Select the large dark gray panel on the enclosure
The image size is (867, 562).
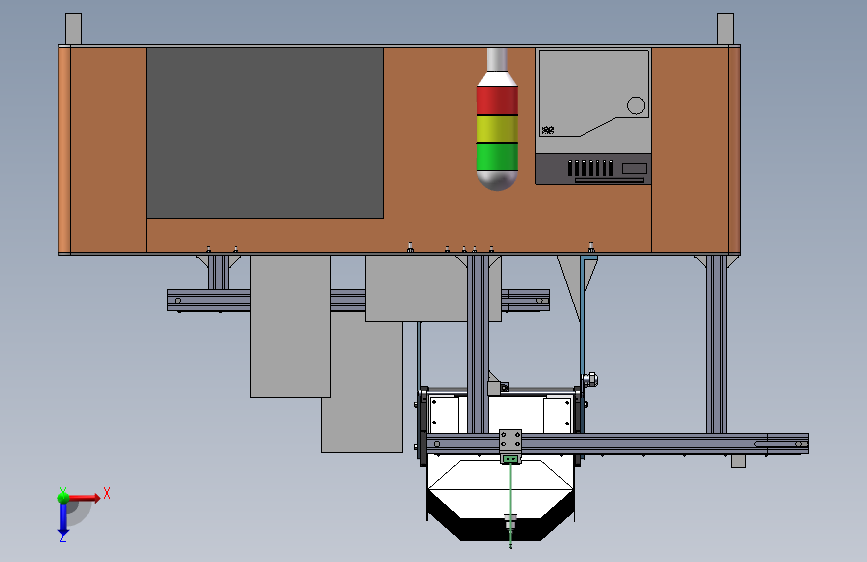click(x=265, y=133)
